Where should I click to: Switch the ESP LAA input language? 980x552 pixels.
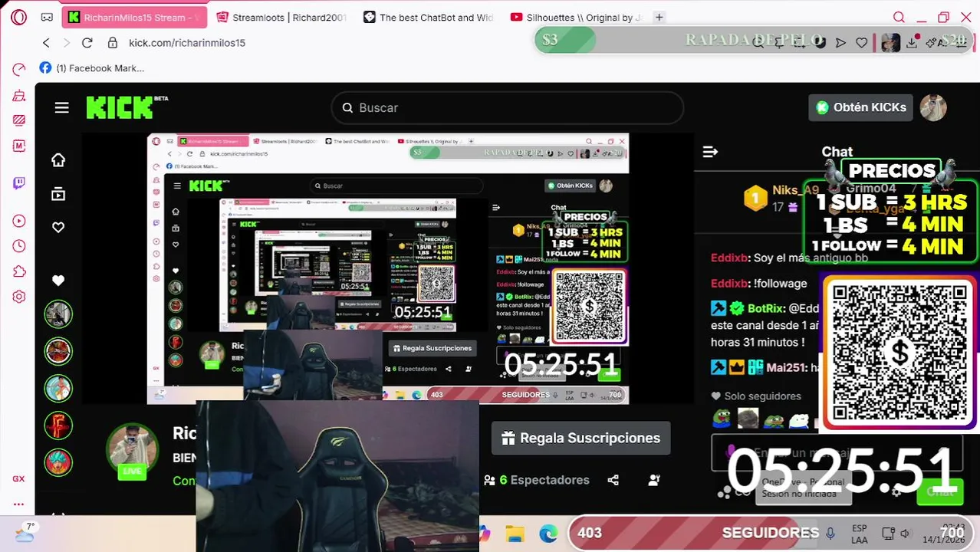point(860,534)
